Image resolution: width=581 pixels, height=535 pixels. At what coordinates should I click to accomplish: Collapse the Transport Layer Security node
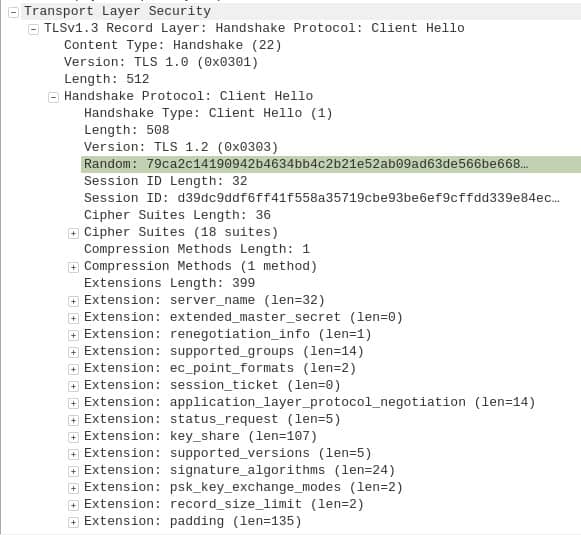click(x=13, y=12)
